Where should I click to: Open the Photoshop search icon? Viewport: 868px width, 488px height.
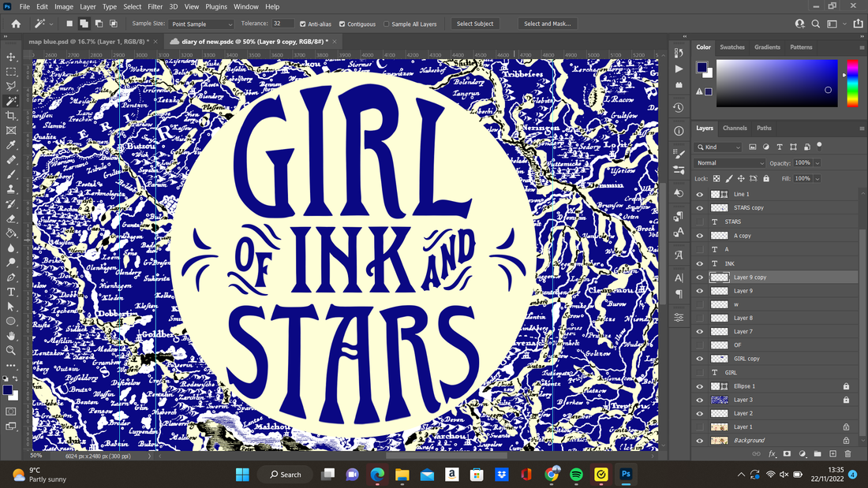click(815, 24)
